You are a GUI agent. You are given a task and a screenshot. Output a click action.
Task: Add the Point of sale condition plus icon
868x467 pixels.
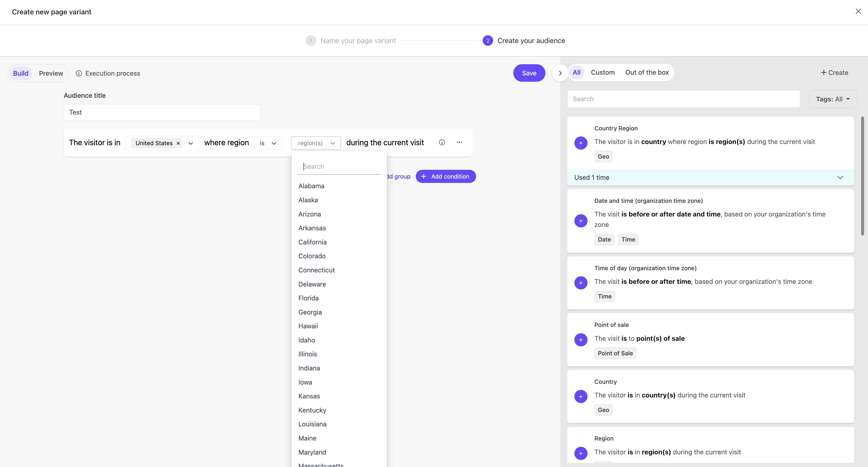[x=581, y=340]
